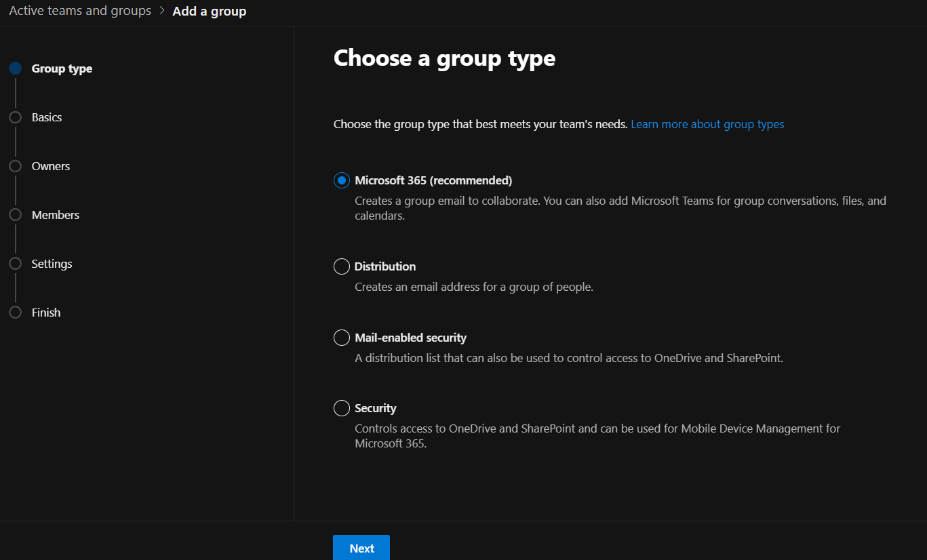Go to the Finish step
Viewport: 927px width, 560px height.
click(46, 313)
